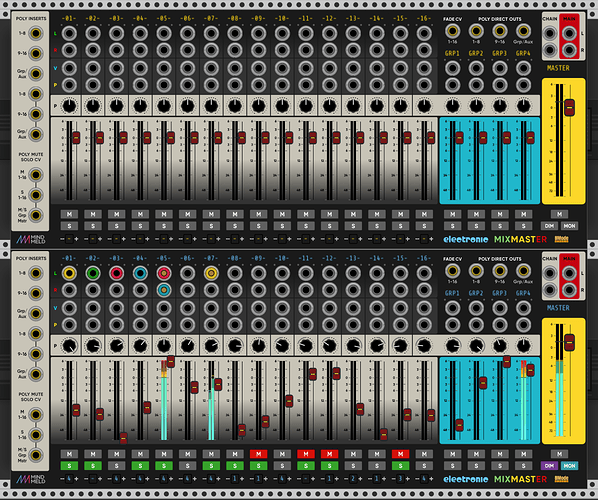Screen dimensions: 598x500
Task: Enable solo on bottom mixer track 03
Action: tap(116, 466)
